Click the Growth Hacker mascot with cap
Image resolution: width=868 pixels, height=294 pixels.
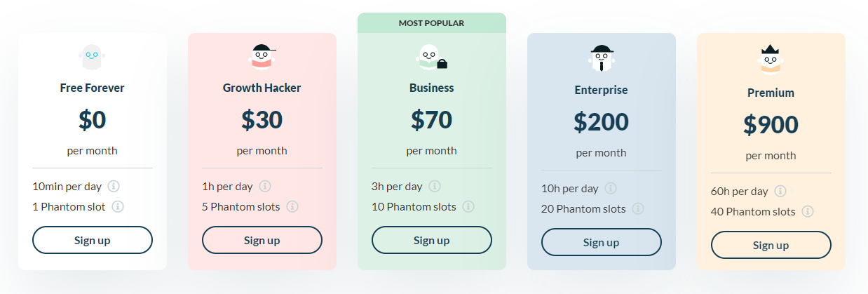click(262, 57)
